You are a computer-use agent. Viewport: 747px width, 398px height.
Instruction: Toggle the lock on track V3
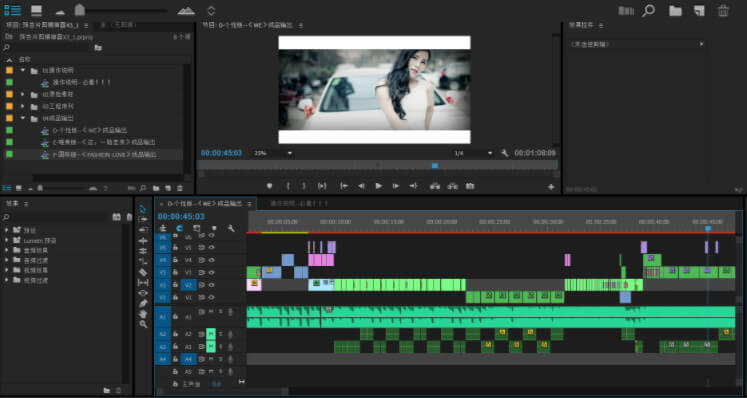[x=176, y=272]
